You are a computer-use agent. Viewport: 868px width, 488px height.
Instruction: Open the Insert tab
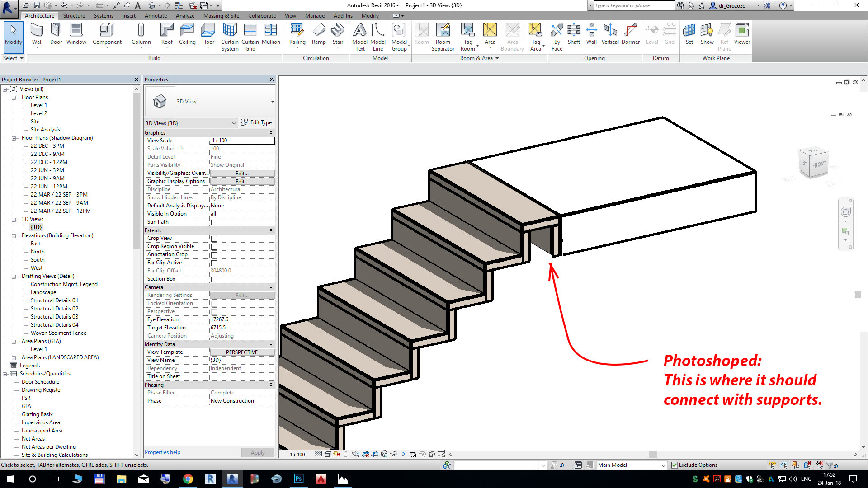click(x=129, y=15)
